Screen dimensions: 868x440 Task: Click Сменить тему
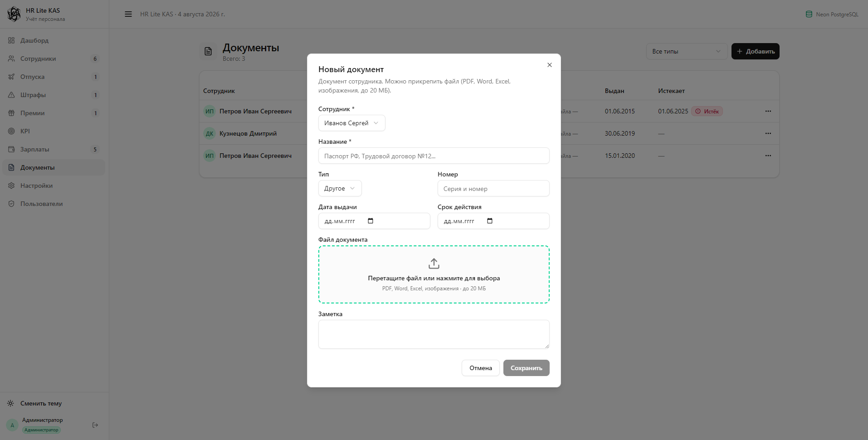41,403
